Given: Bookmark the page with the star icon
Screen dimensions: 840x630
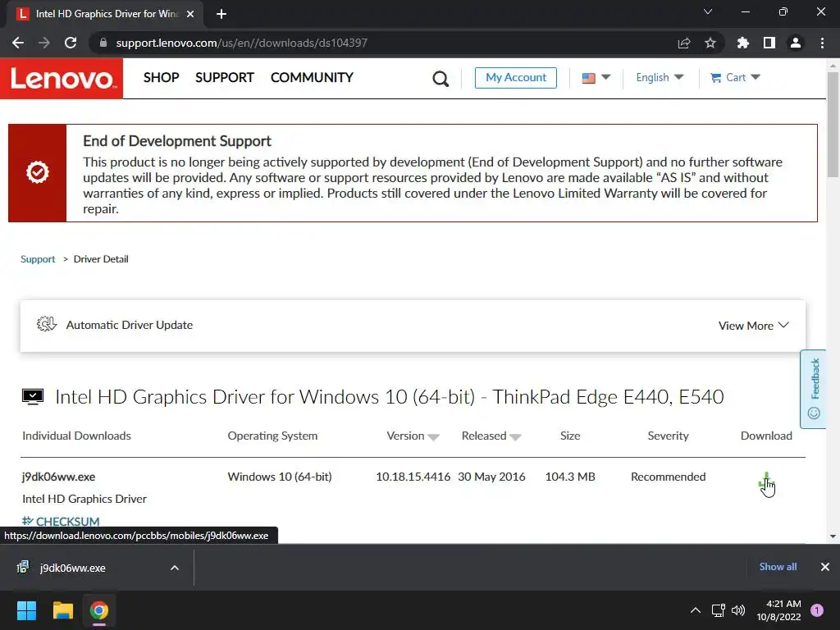Looking at the screenshot, I should click(x=710, y=43).
